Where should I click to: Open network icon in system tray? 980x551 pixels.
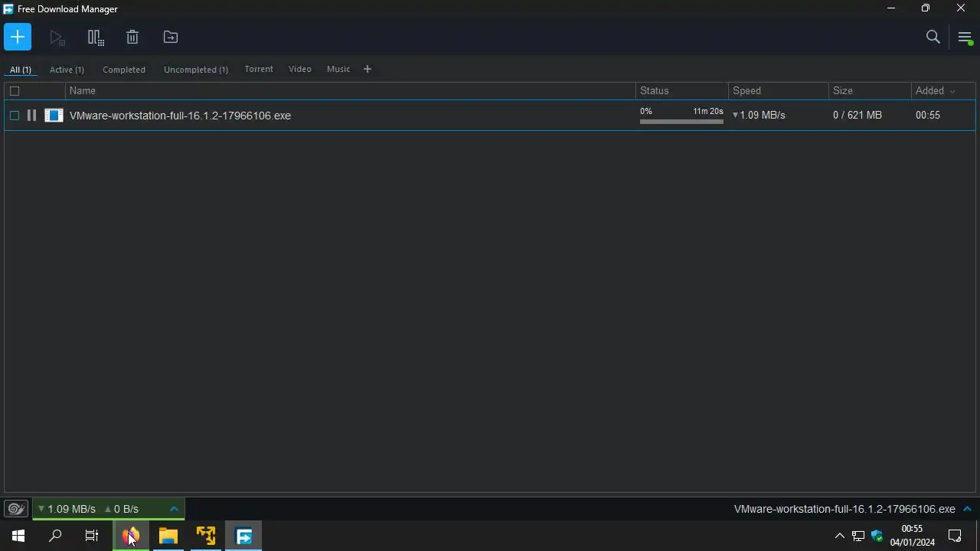(858, 536)
